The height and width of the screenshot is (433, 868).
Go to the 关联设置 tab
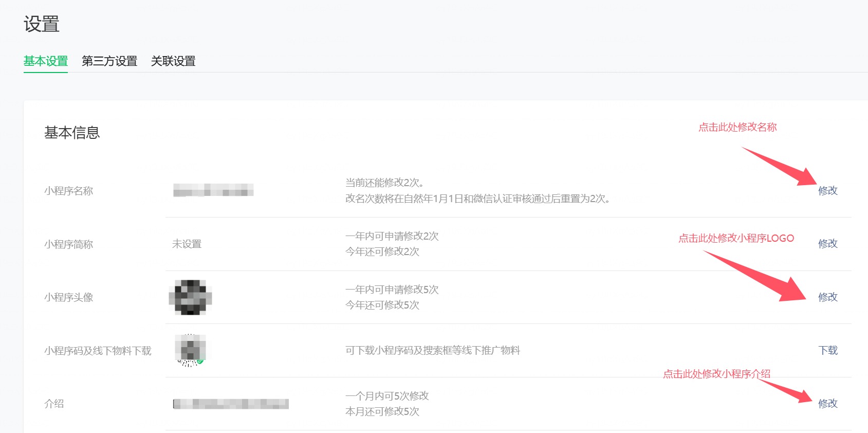[x=173, y=61]
